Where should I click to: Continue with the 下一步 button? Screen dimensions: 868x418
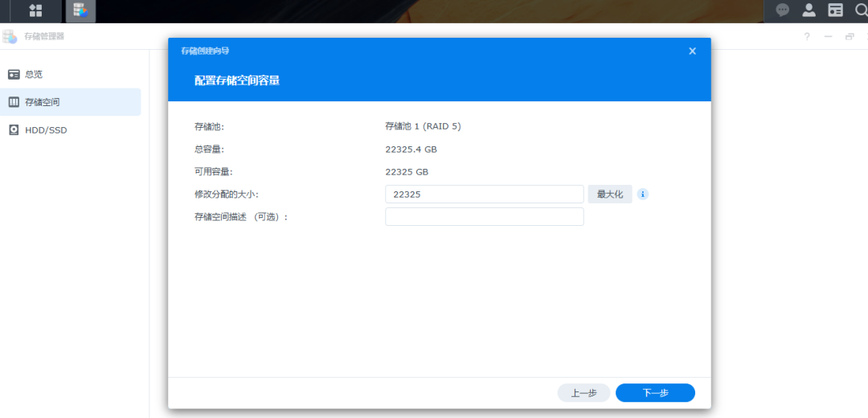click(x=655, y=393)
